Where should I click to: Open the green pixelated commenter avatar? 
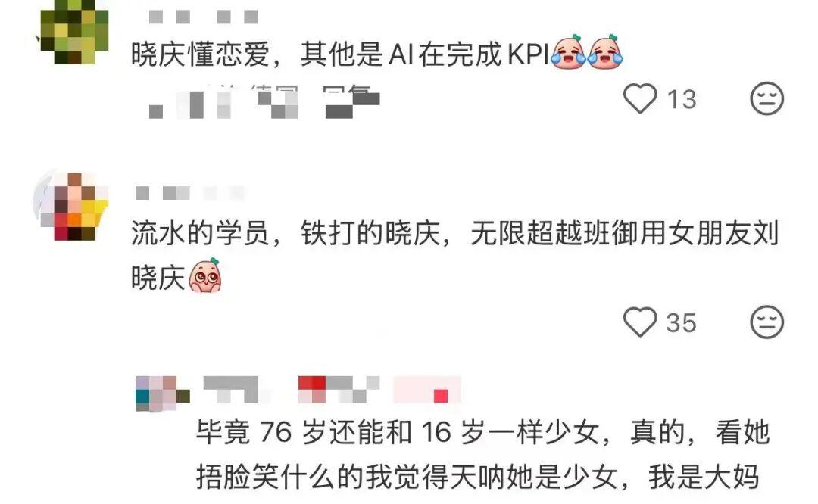pos(74,31)
